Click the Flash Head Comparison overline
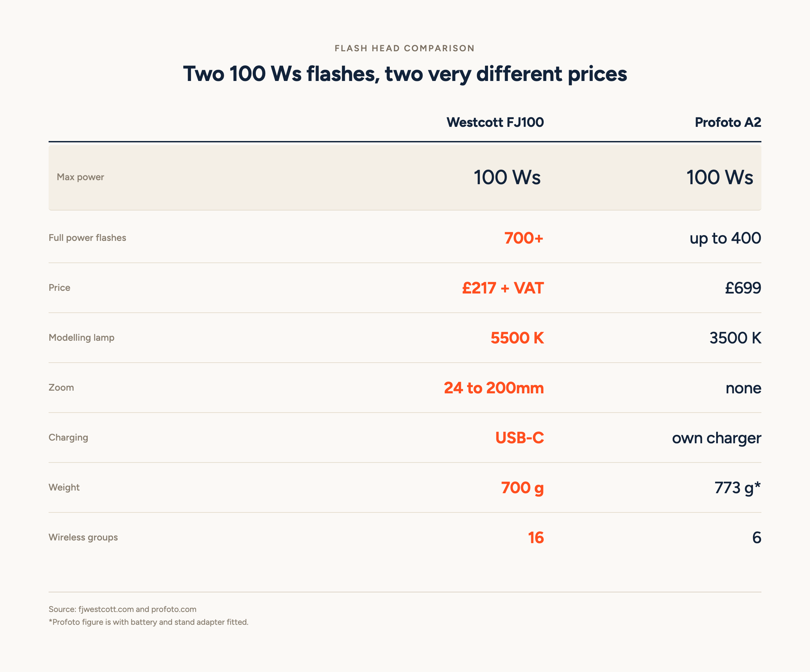The height and width of the screenshot is (672, 810). [405, 48]
